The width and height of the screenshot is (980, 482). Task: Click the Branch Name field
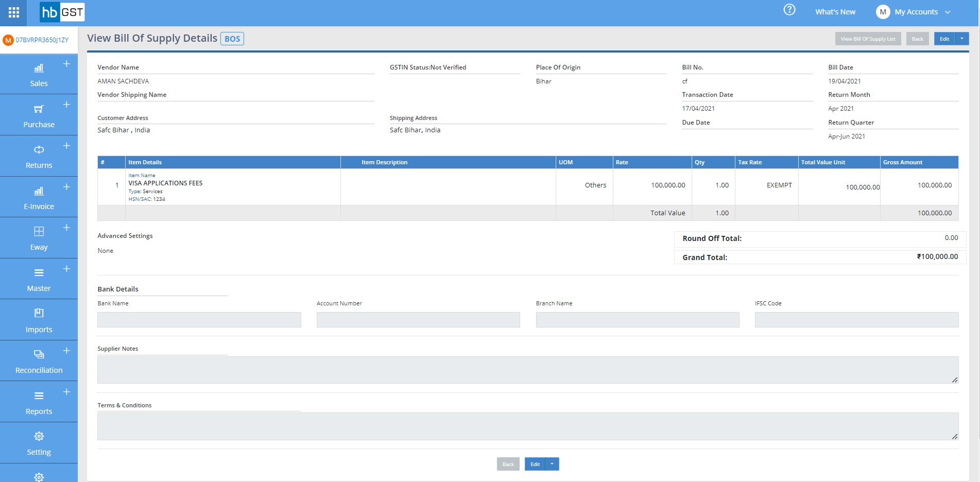tap(638, 320)
